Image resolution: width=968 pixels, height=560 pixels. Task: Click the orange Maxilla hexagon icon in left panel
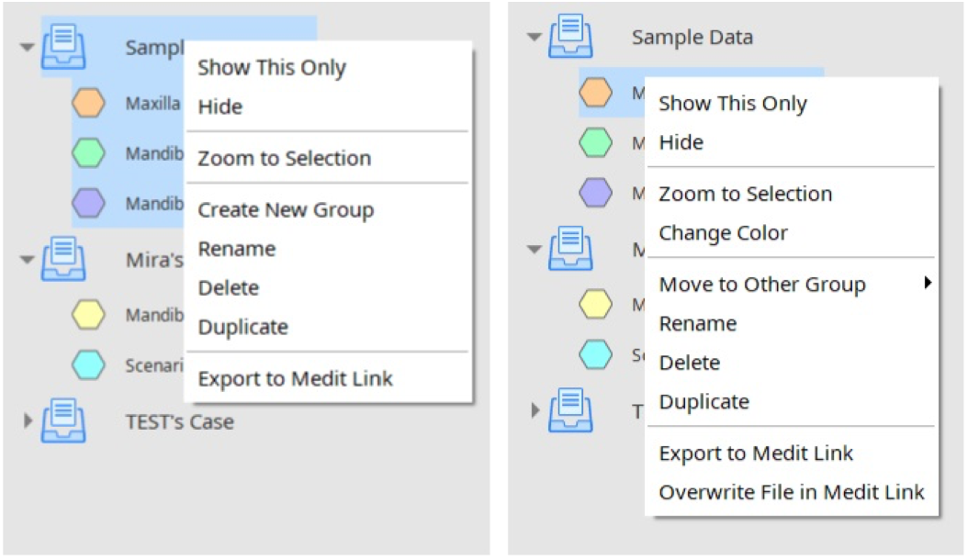click(x=88, y=103)
